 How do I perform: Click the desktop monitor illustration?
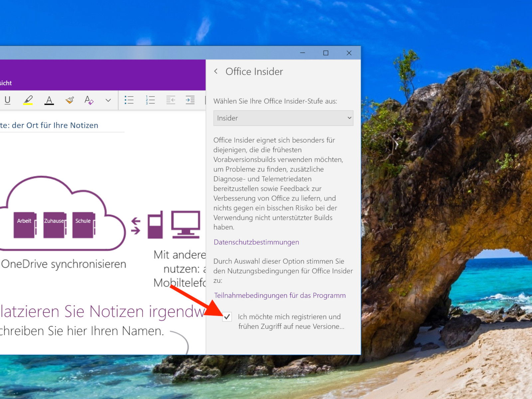[186, 225]
